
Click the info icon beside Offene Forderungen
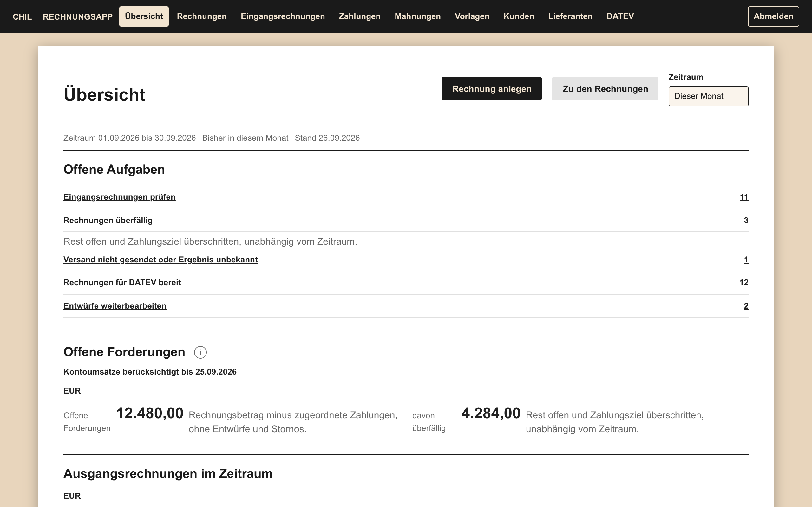click(200, 352)
